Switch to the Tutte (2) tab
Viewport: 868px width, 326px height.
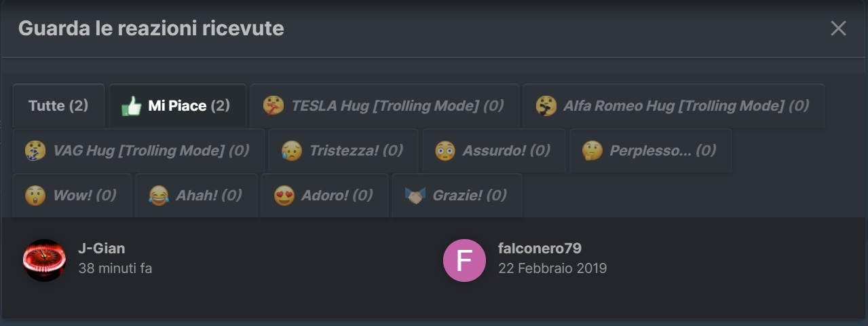click(x=58, y=106)
